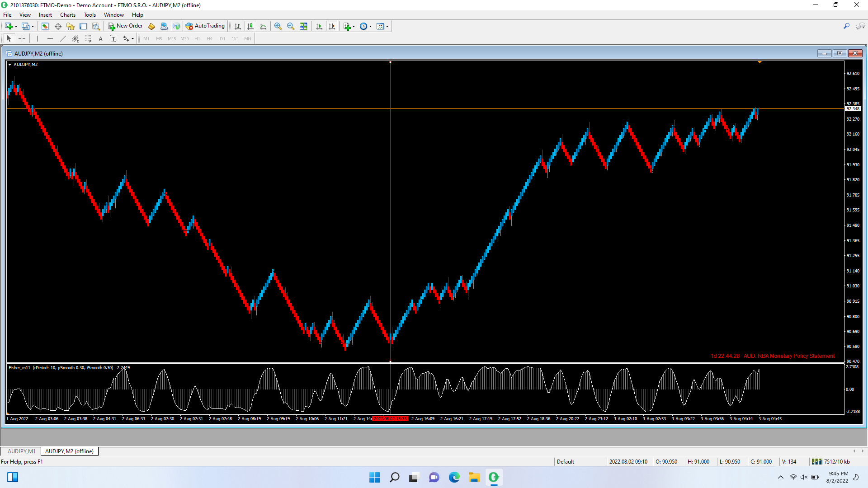This screenshot has height=488, width=868.
Task: Select the Draw Trendline tool
Action: pyautogui.click(x=63, y=38)
